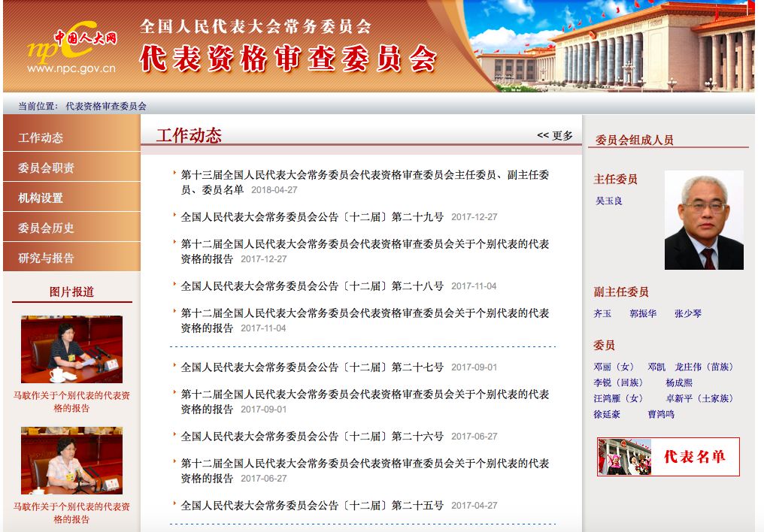Open the 工作动态 sidebar menu item
The height and width of the screenshot is (532, 764).
(71, 138)
